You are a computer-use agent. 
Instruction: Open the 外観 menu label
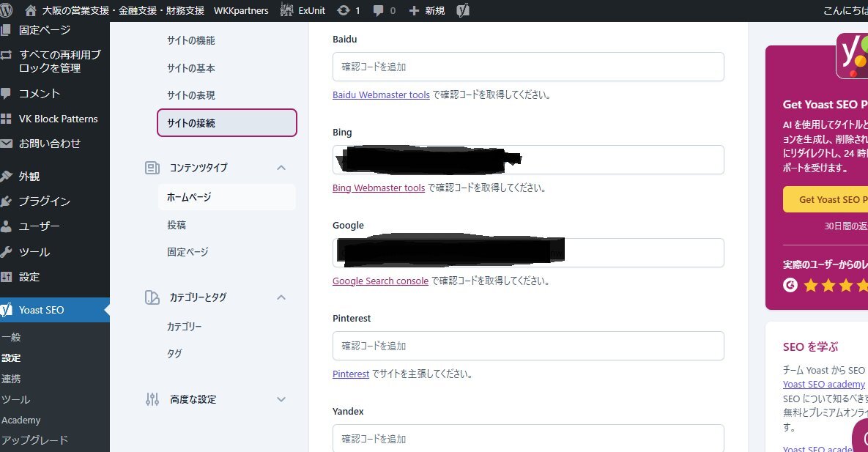tap(29, 177)
